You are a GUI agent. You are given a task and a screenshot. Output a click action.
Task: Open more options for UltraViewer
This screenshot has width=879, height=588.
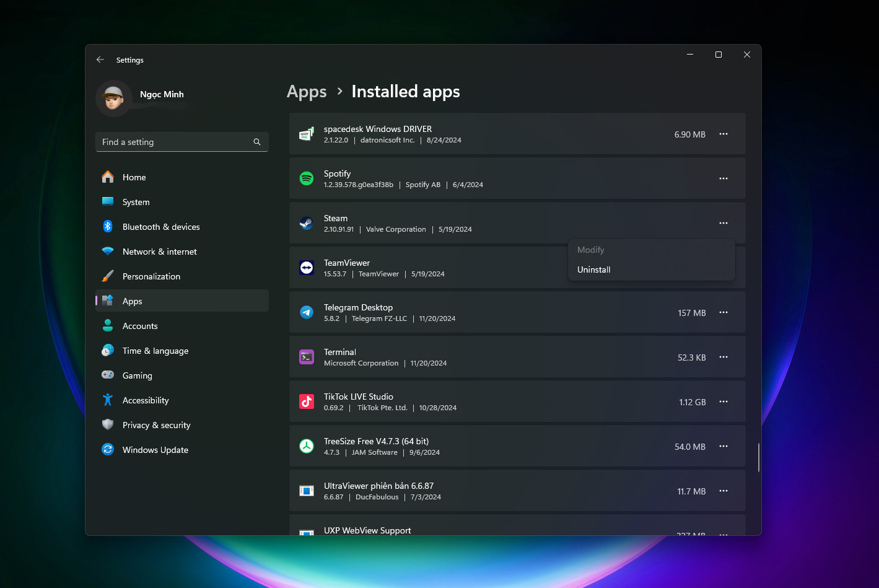point(724,491)
